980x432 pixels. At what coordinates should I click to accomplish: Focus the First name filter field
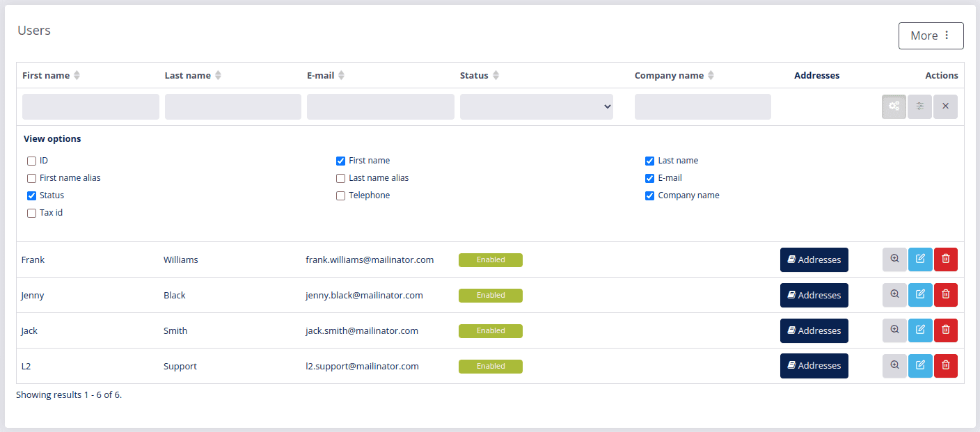pyautogui.click(x=90, y=106)
